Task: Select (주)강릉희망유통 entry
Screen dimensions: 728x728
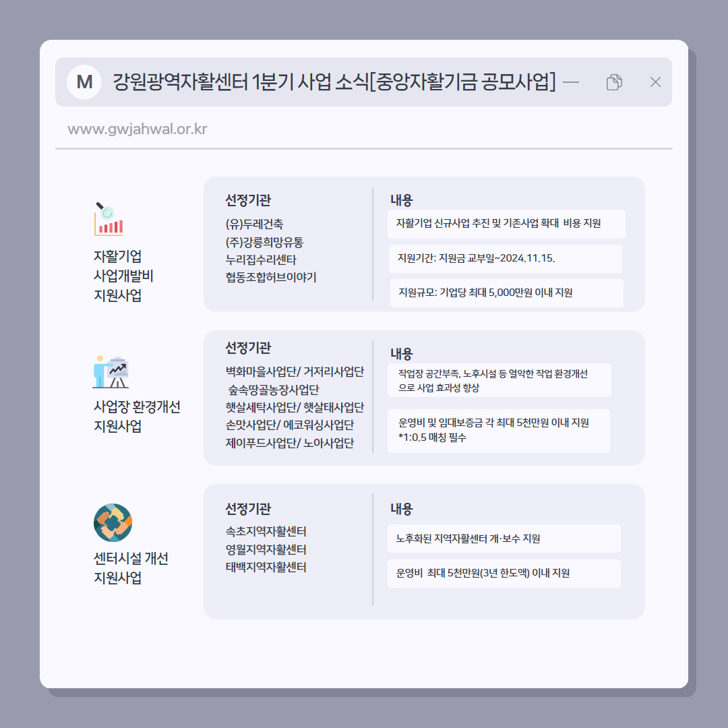Action: tap(264, 242)
